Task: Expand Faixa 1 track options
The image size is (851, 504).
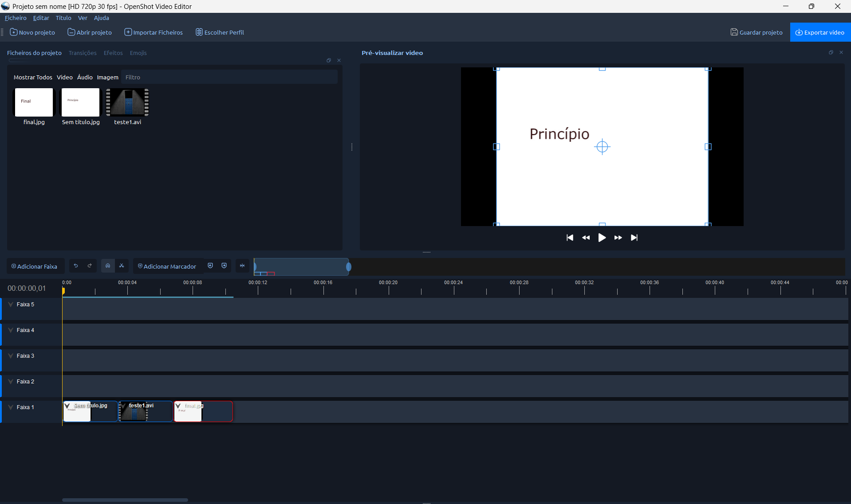Action: point(11,407)
